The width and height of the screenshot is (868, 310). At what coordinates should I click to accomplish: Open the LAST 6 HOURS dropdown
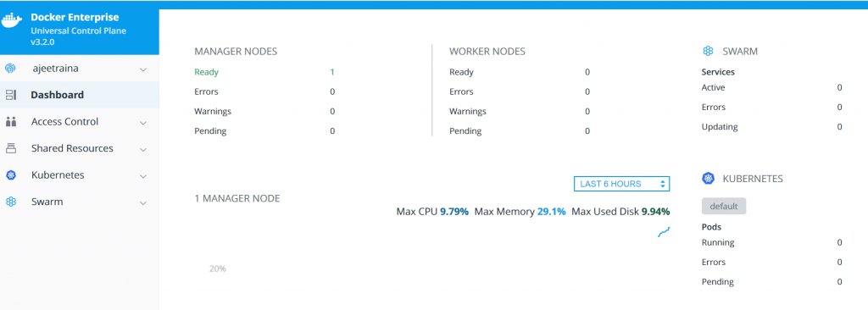621,184
